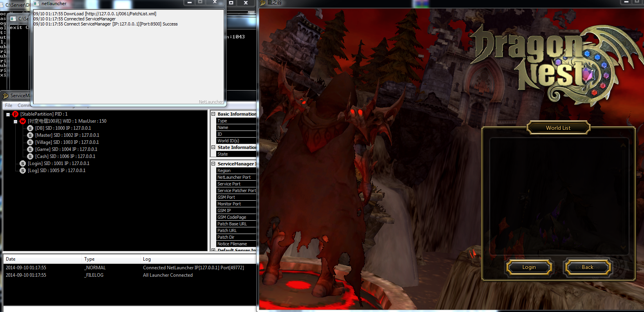Collapse the State Information property group
This screenshot has height=312, width=644.
213,147
